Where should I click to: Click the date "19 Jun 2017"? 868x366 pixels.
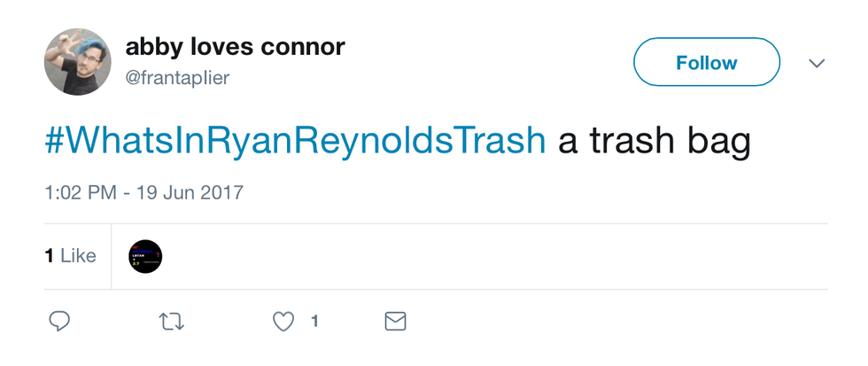click(x=190, y=191)
